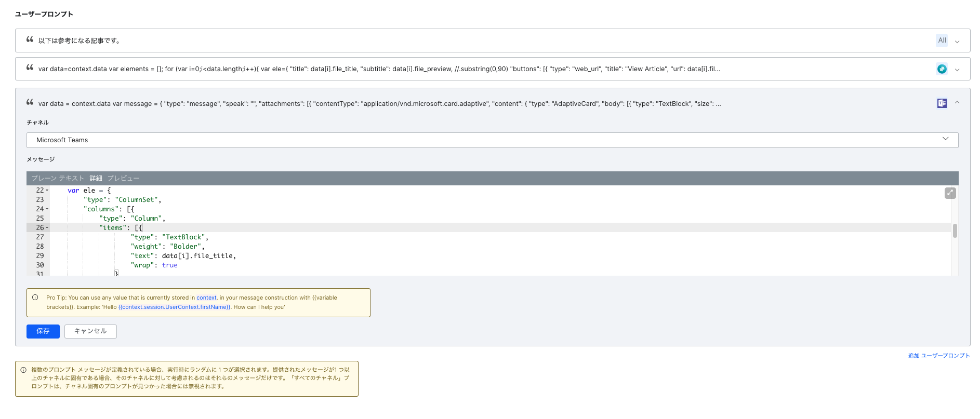Screen dimensions: 980x419
Task: Click the code line "type": "ColumnSet"
Action: pyautogui.click(x=123, y=200)
